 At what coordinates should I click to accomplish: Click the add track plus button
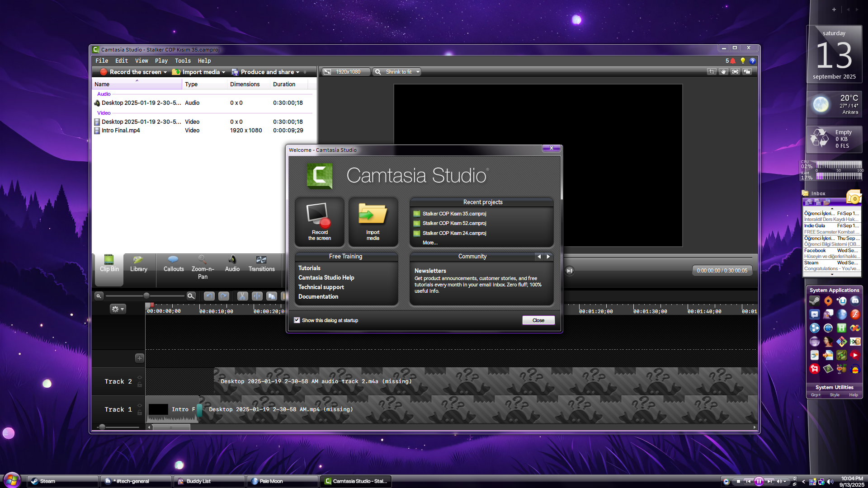coord(140,358)
